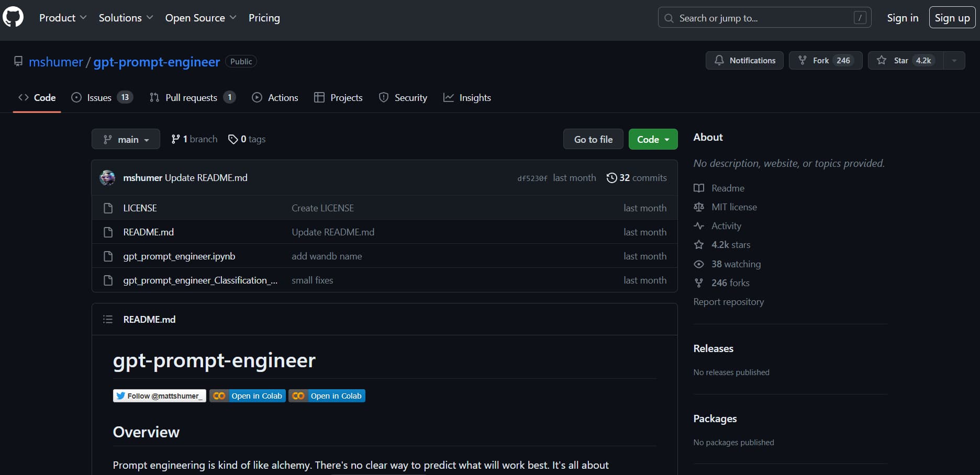
Task: Click the eye icon beside 38 watching
Action: click(x=699, y=264)
